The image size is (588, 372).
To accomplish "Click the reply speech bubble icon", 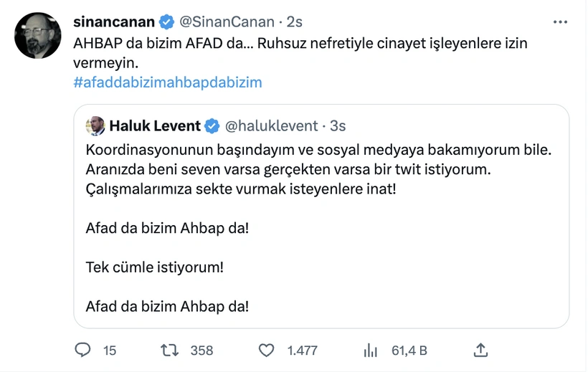I will pyautogui.click(x=83, y=350).
